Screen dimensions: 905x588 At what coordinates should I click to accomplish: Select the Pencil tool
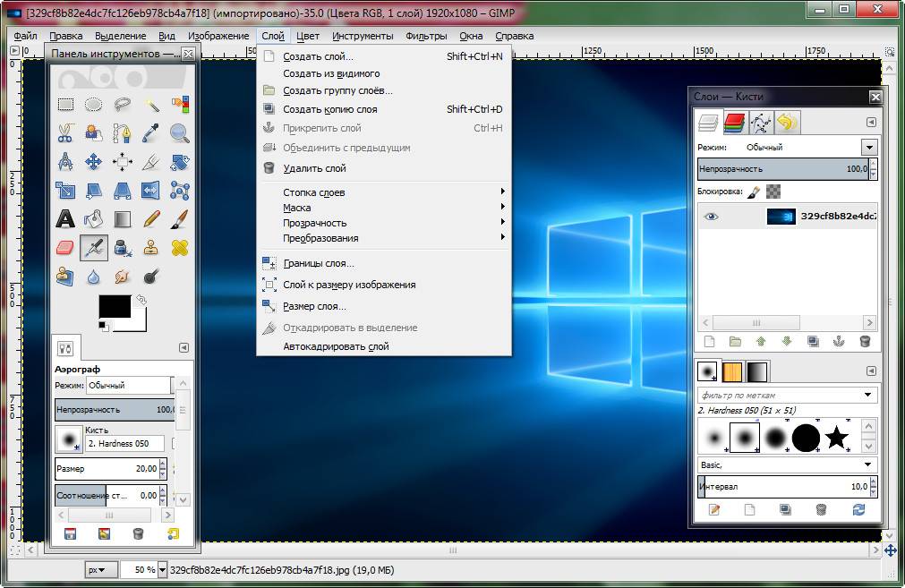(x=151, y=219)
